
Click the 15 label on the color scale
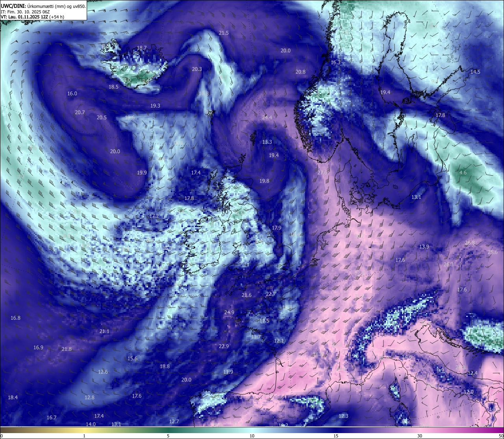335,436
